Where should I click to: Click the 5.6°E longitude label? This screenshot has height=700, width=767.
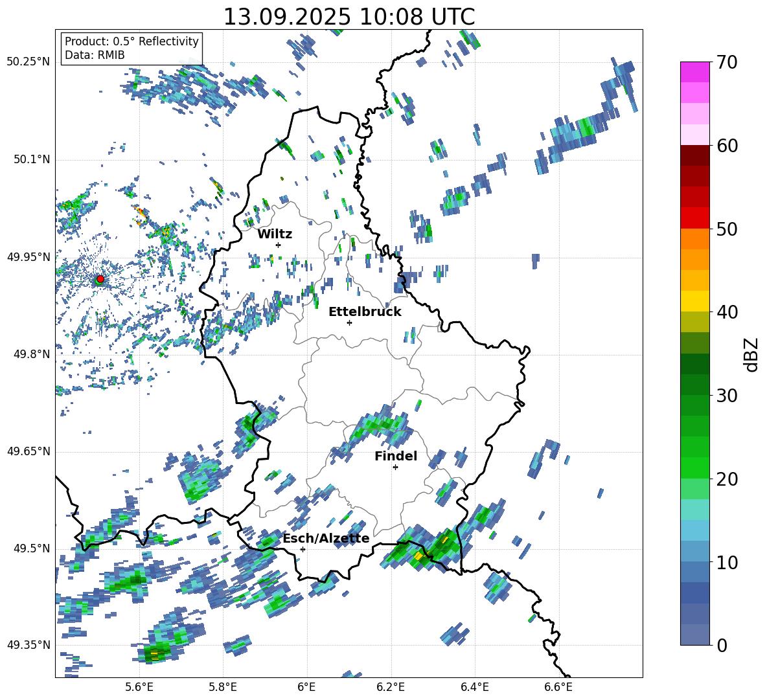[x=139, y=687]
